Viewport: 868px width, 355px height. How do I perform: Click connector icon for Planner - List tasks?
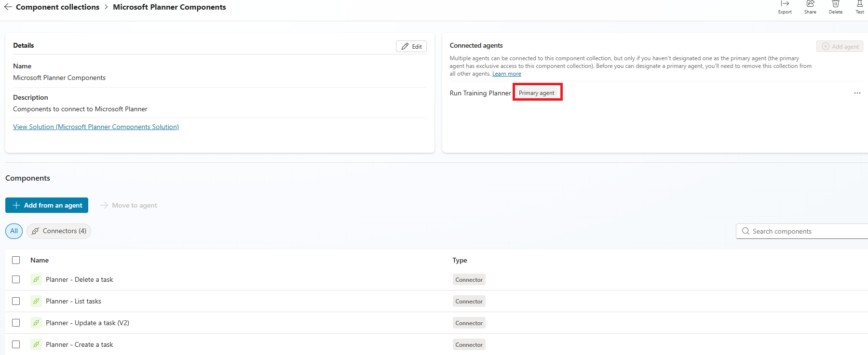point(36,301)
